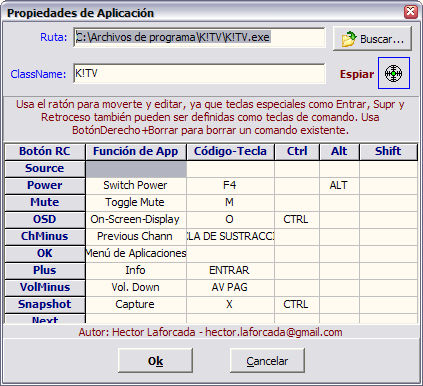Image resolution: width=423 pixels, height=386 pixels.
Task: Select the Capture function cell
Action: [136, 305]
